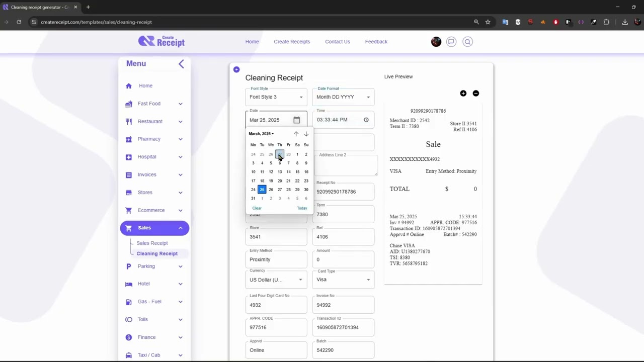Viewport: 644px width, 362px height.
Task: Open Feedback nav item
Action: (376, 42)
